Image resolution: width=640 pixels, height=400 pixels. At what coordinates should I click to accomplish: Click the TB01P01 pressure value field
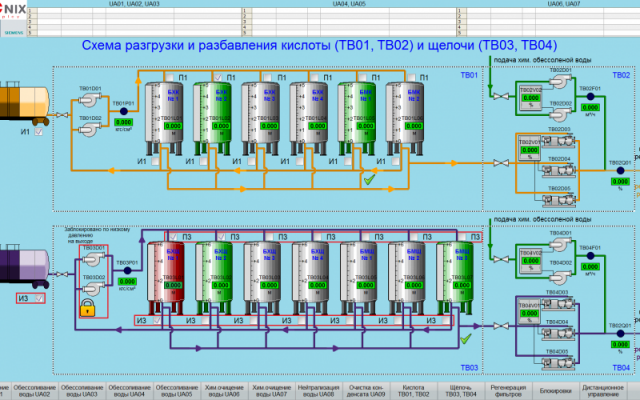point(122,123)
